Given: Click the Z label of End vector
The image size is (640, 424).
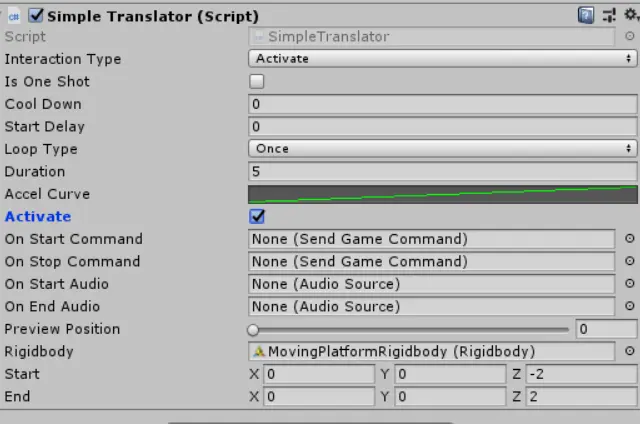Looking at the screenshot, I should pyautogui.click(x=516, y=396).
